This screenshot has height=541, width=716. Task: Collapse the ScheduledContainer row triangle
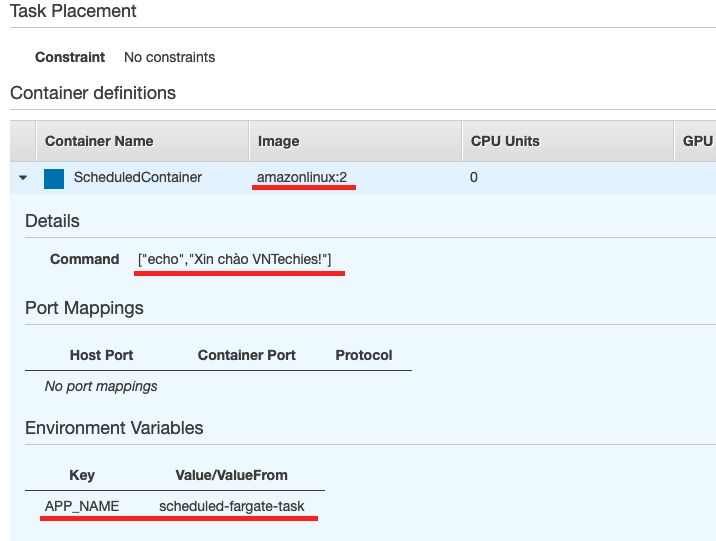coord(22,178)
